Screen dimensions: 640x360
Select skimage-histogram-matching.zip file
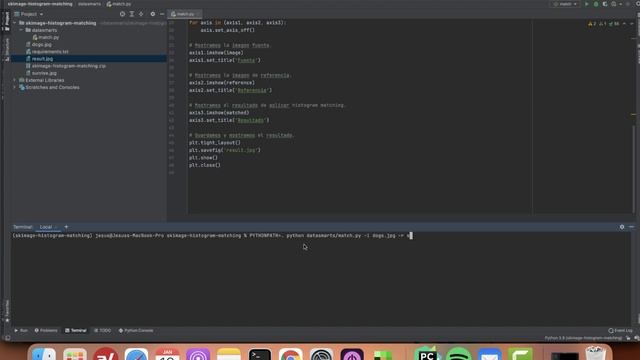click(66, 66)
